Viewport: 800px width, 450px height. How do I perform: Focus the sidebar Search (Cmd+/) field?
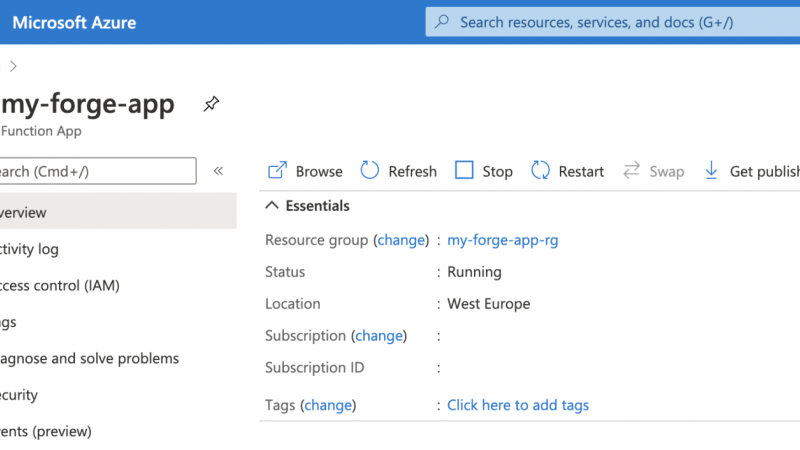point(98,171)
